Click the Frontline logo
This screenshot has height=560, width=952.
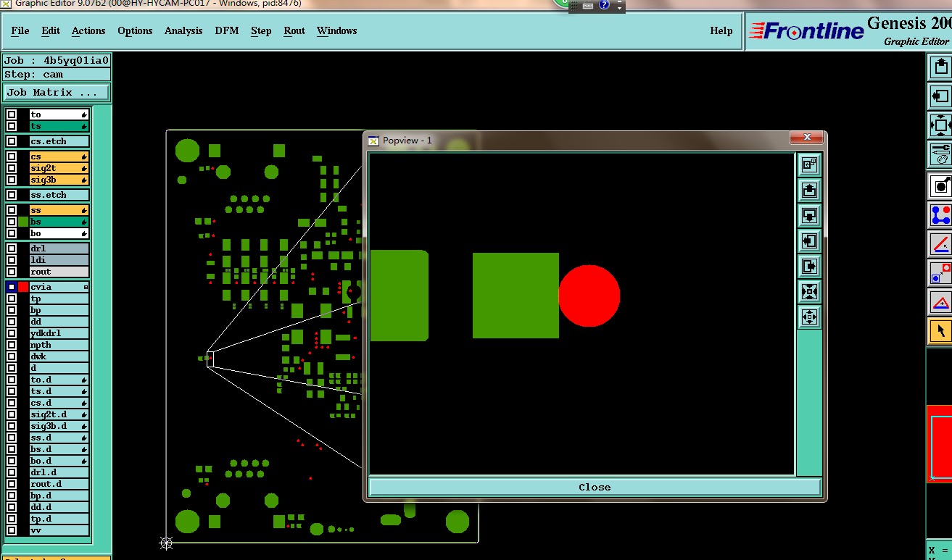point(806,30)
